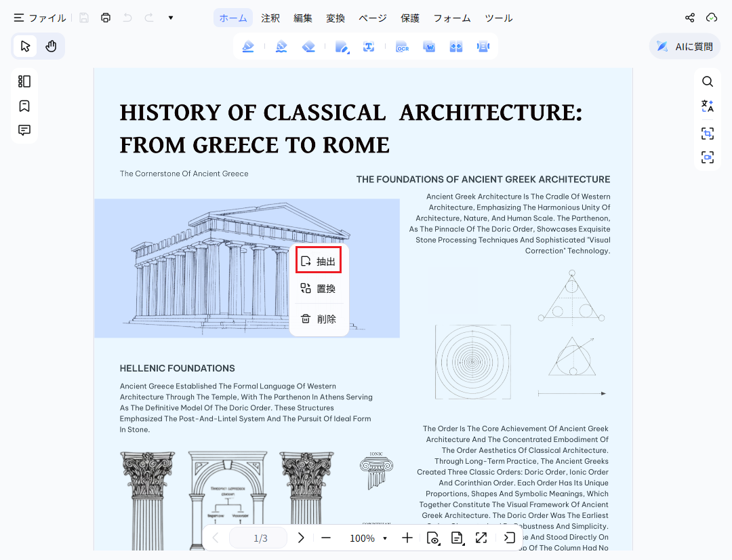Collapse the bottom navigation bar

pyautogui.click(x=509, y=538)
